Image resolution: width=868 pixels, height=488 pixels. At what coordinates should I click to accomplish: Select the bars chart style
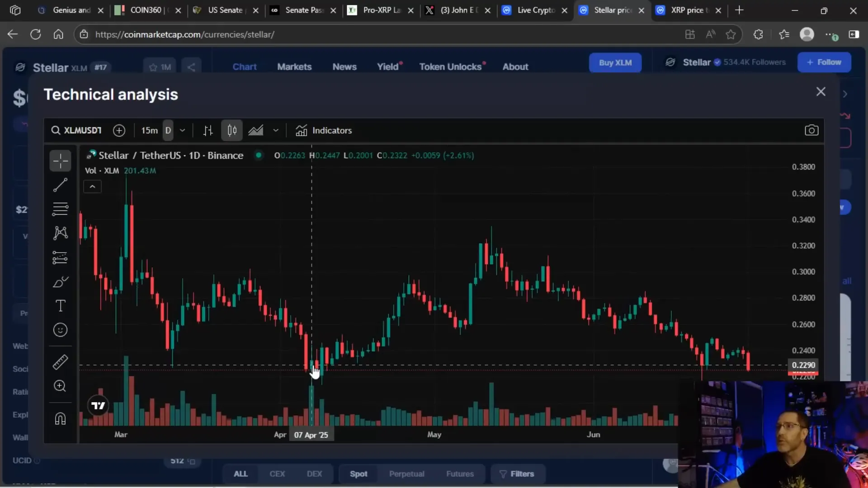(x=208, y=131)
